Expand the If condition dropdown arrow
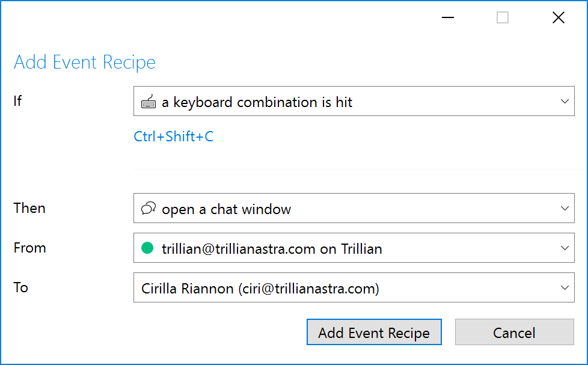The image size is (588, 365). [x=565, y=101]
